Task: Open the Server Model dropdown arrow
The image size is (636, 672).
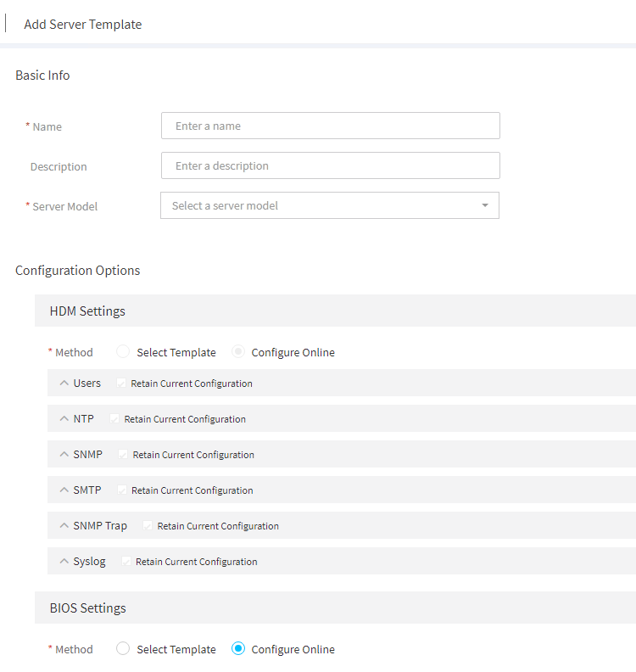Action: point(485,205)
